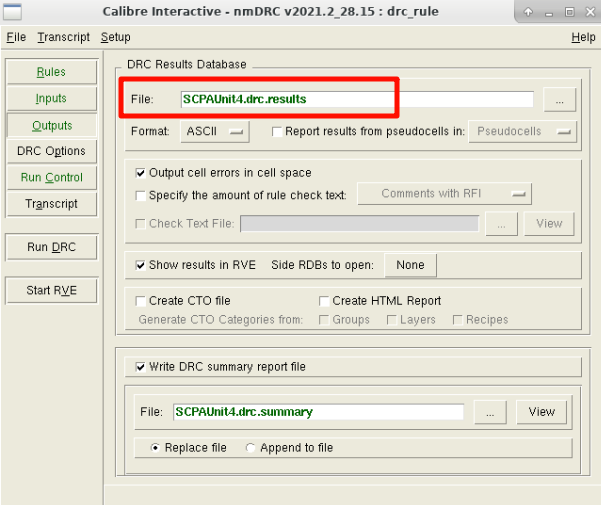Open the Pseudocells dropdown
Screen dimensions: 601x505
(x=522, y=131)
